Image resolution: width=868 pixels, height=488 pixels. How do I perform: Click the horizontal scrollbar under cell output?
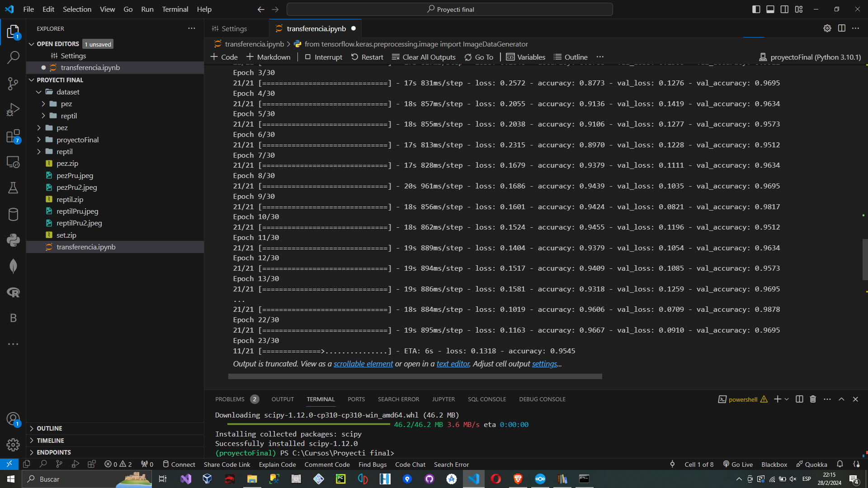[415, 376]
